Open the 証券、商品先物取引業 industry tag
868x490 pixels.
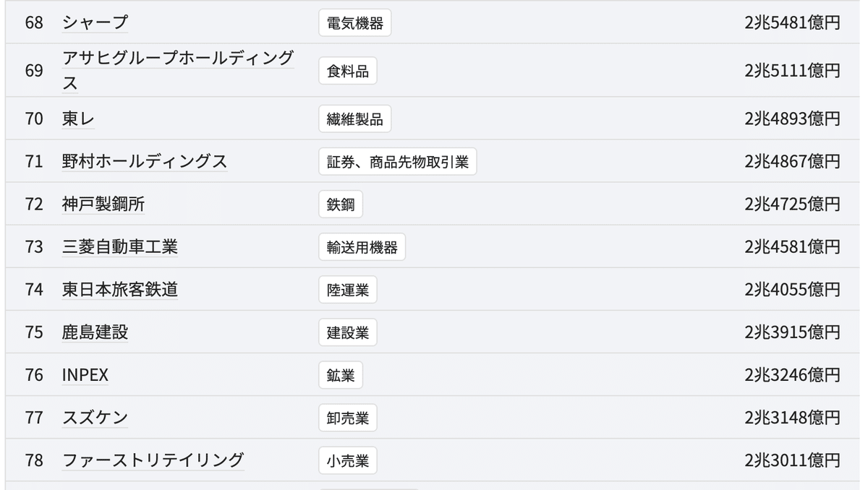pyautogui.click(x=397, y=162)
